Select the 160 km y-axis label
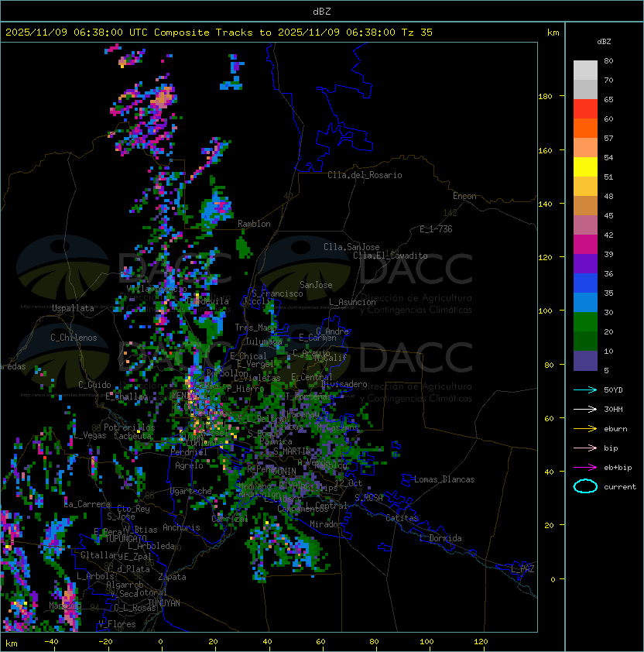 tap(545, 150)
